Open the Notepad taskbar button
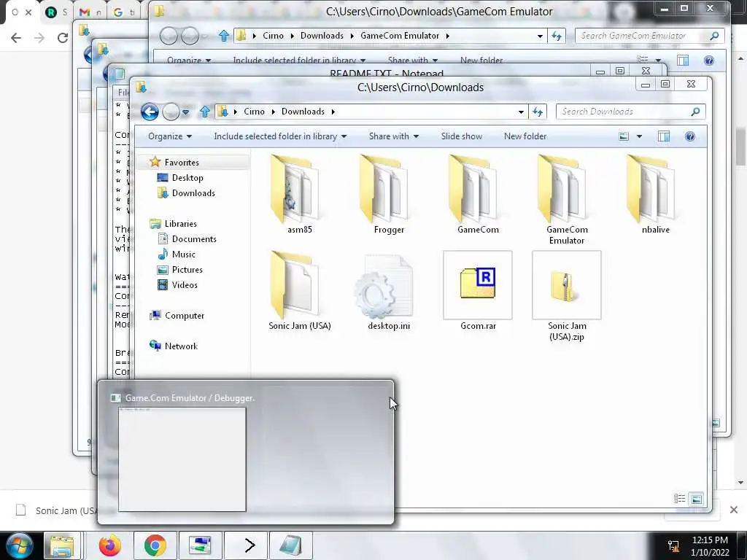 [290, 545]
